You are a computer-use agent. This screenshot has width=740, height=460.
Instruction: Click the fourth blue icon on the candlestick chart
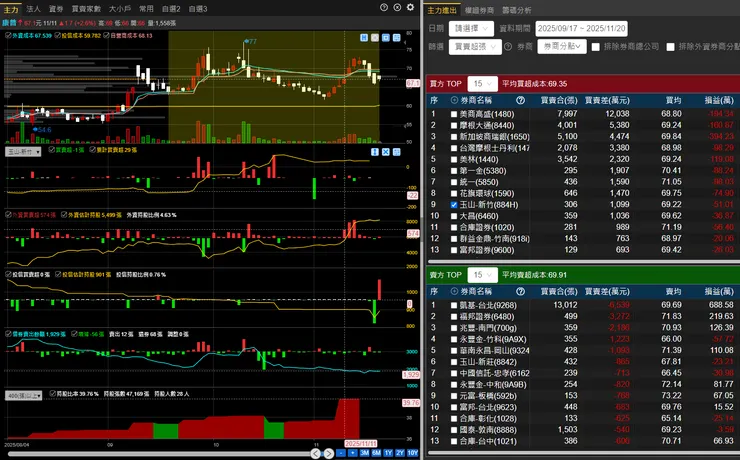396,38
